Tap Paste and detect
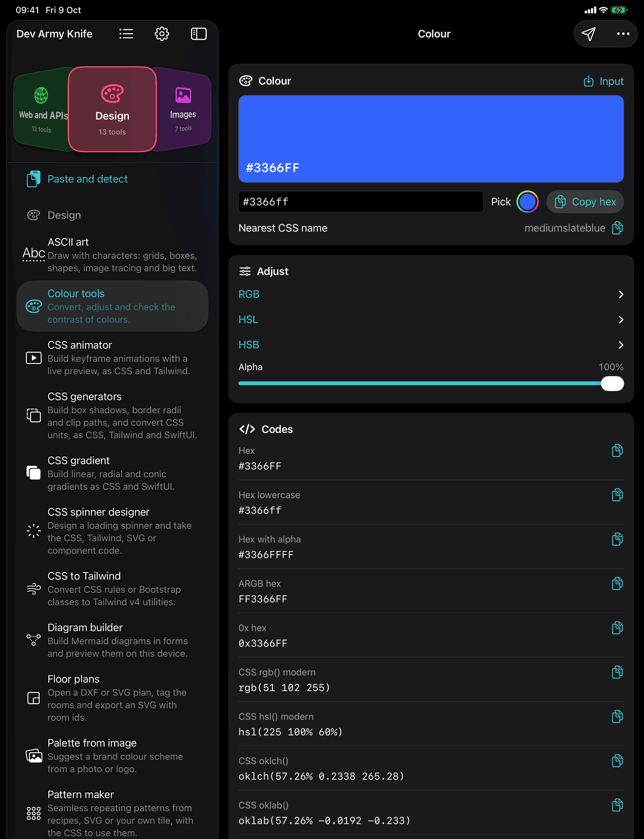644x839 pixels. [78, 179]
